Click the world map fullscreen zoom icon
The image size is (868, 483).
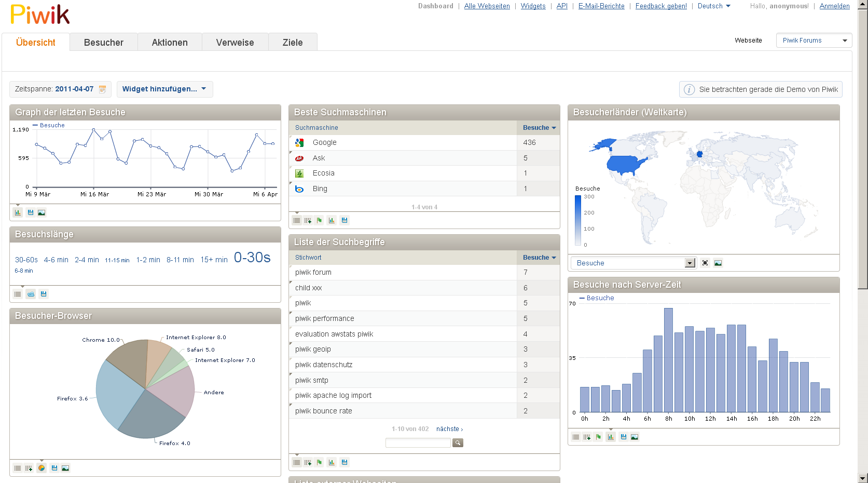(x=705, y=263)
